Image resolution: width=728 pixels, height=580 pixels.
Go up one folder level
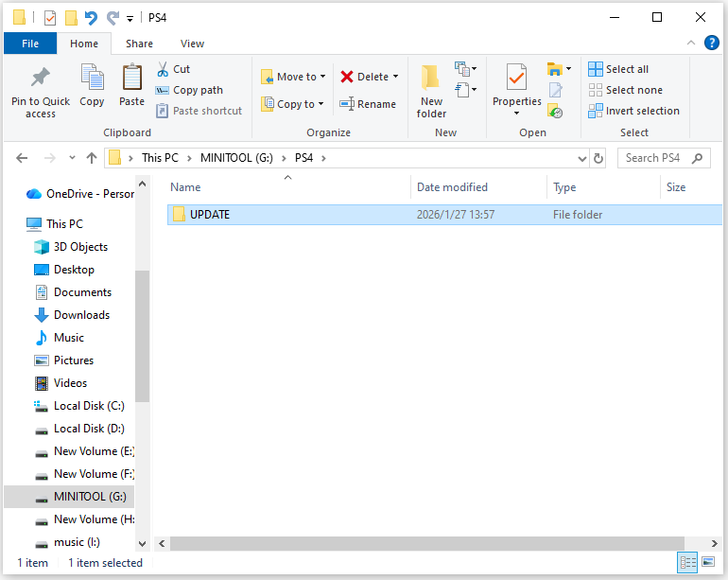tap(92, 158)
